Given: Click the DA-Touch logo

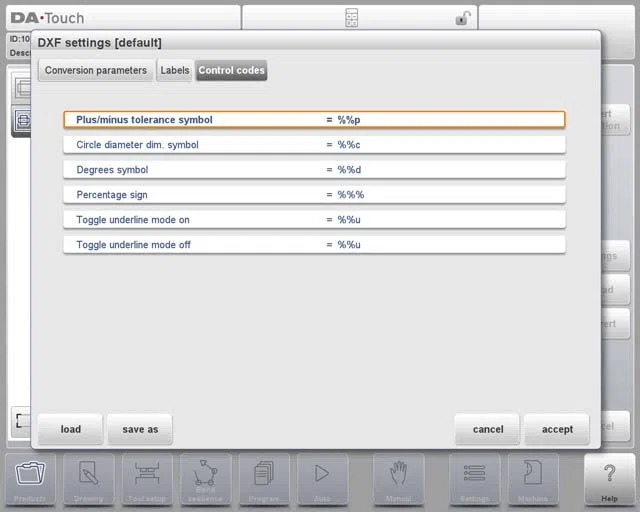Looking at the screenshot, I should [x=47, y=18].
